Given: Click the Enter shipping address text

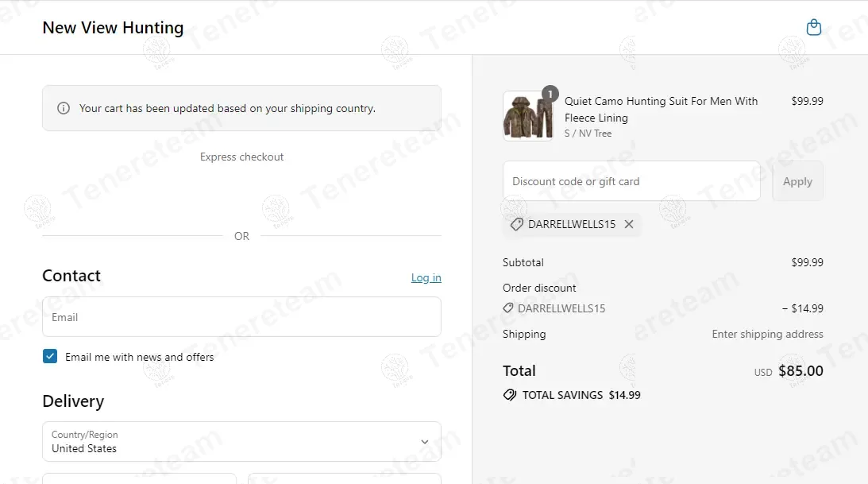Looking at the screenshot, I should pyautogui.click(x=767, y=334).
